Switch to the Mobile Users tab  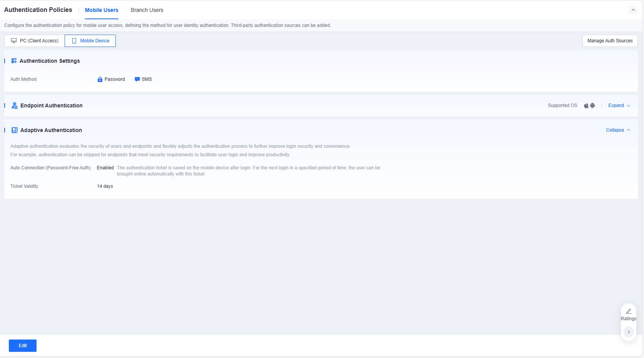coord(102,10)
